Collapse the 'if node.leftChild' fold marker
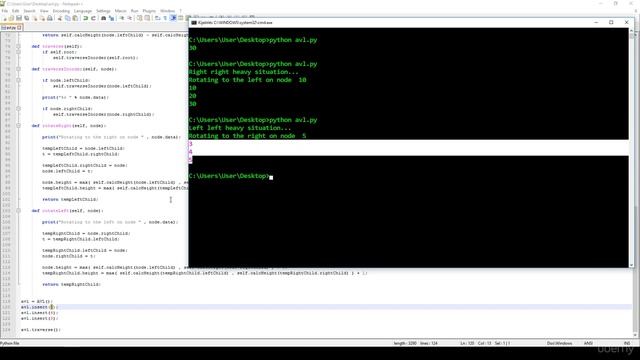640x360 pixels. tap(18, 80)
